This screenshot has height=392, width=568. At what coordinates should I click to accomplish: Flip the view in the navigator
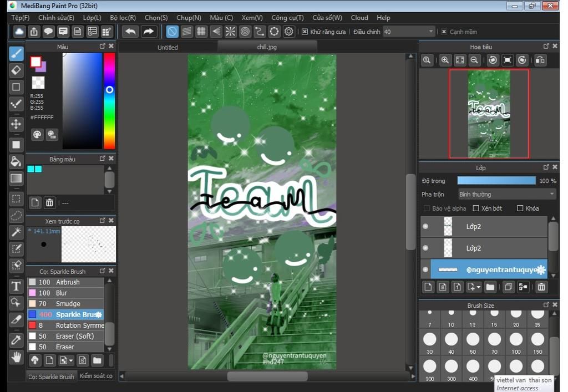point(540,60)
